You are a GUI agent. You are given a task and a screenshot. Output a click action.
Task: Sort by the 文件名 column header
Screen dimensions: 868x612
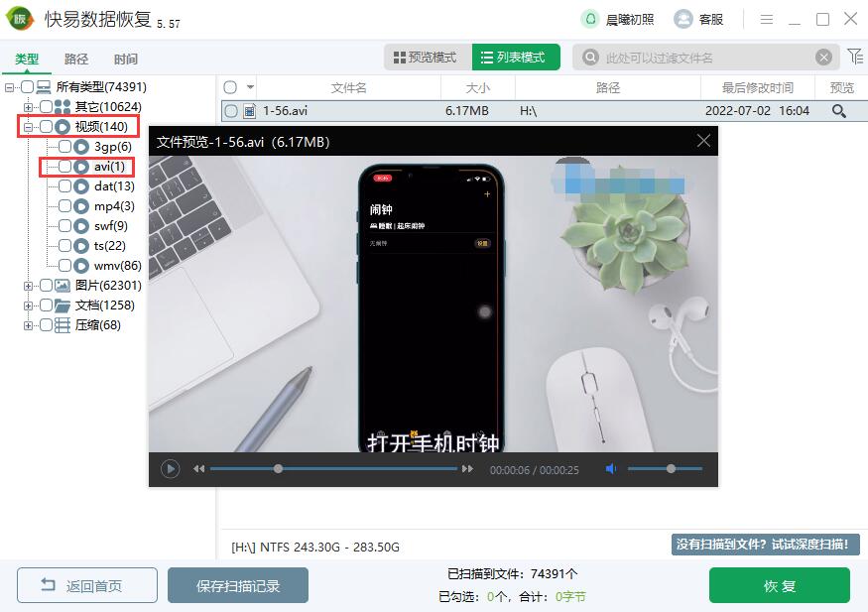[x=349, y=88]
